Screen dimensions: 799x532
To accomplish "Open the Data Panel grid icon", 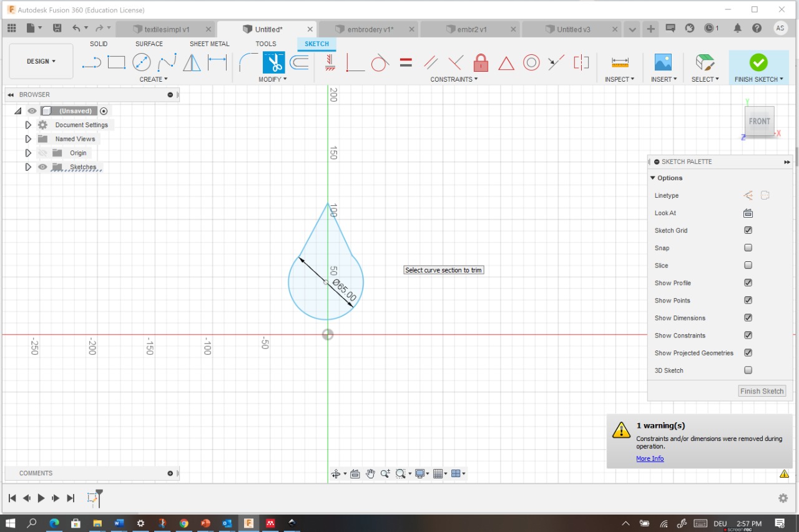I will 11,28.
